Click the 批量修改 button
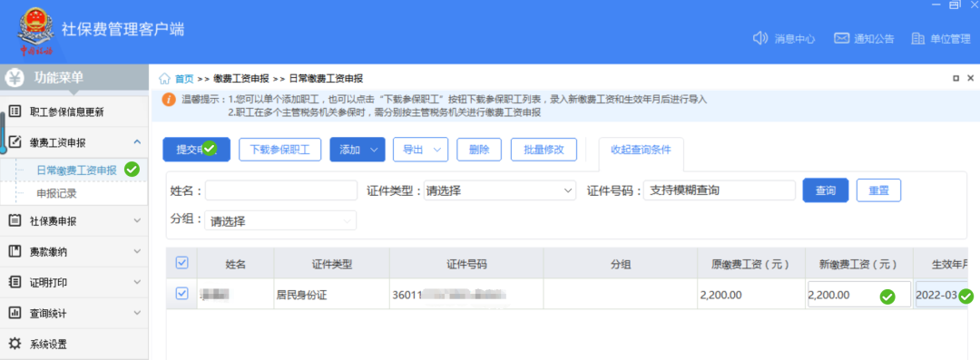This screenshot has width=980, height=360. coord(544,150)
